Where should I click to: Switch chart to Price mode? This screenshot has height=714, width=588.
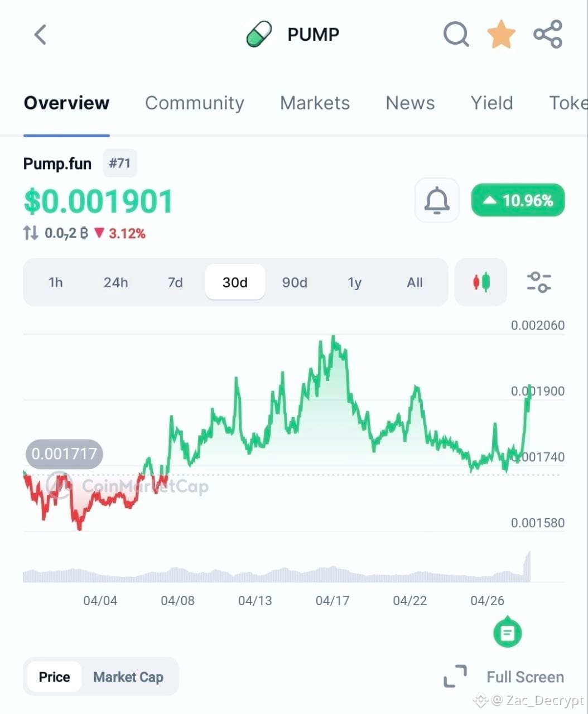click(x=54, y=677)
